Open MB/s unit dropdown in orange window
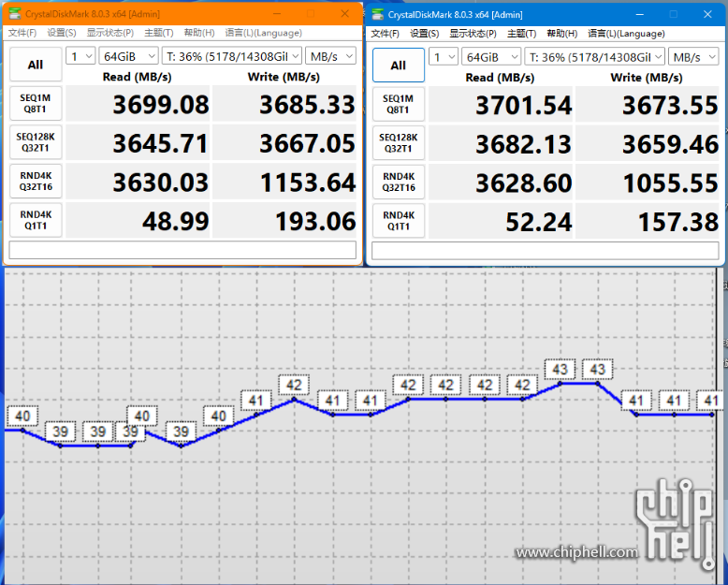The width and height of the screenshot is (728, 585). pyautogui.click(x=330, y=56)
